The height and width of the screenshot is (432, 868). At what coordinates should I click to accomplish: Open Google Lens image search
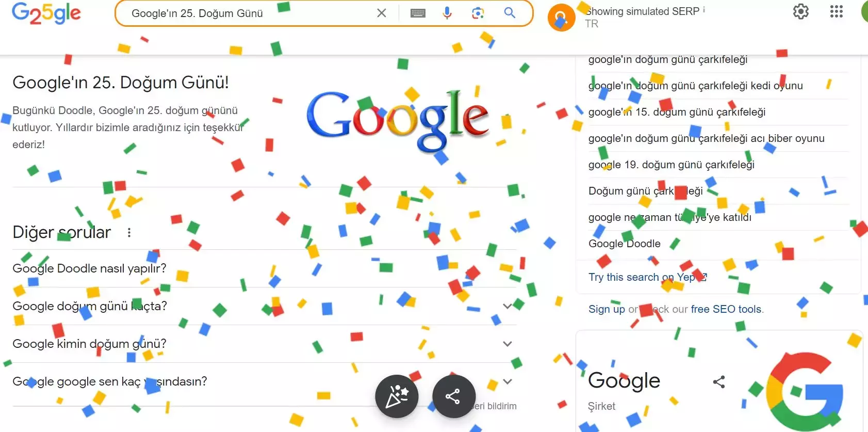478,13
